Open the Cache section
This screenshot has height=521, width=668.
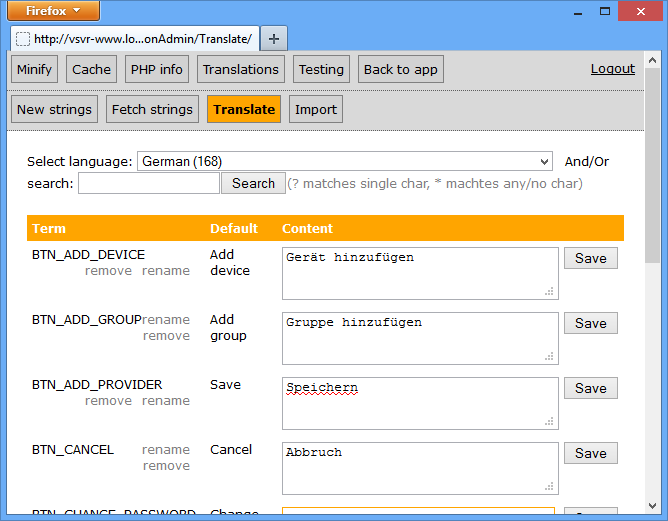91,69
